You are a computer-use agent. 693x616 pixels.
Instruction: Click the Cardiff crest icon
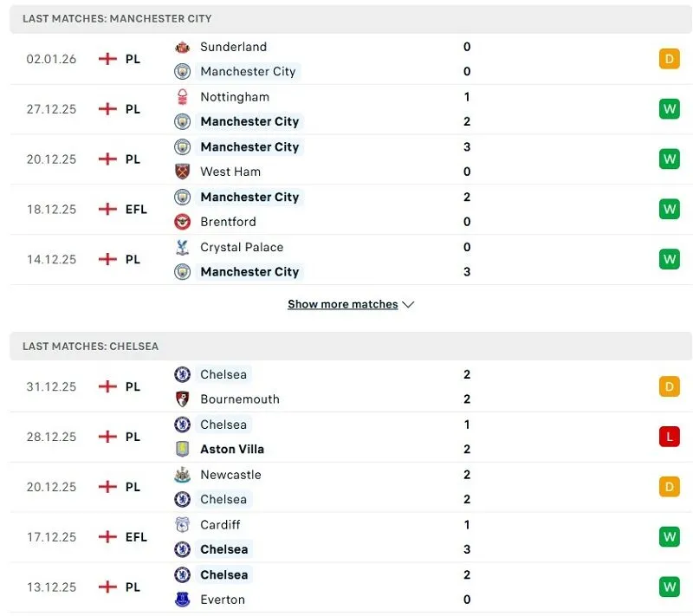click(x=182, y=525)
